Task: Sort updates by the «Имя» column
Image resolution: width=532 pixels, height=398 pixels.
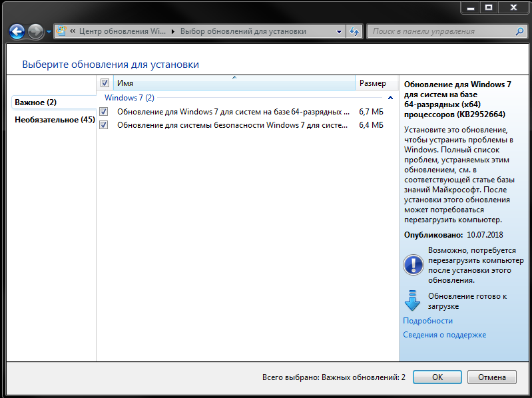Action: tap(234, 83)
